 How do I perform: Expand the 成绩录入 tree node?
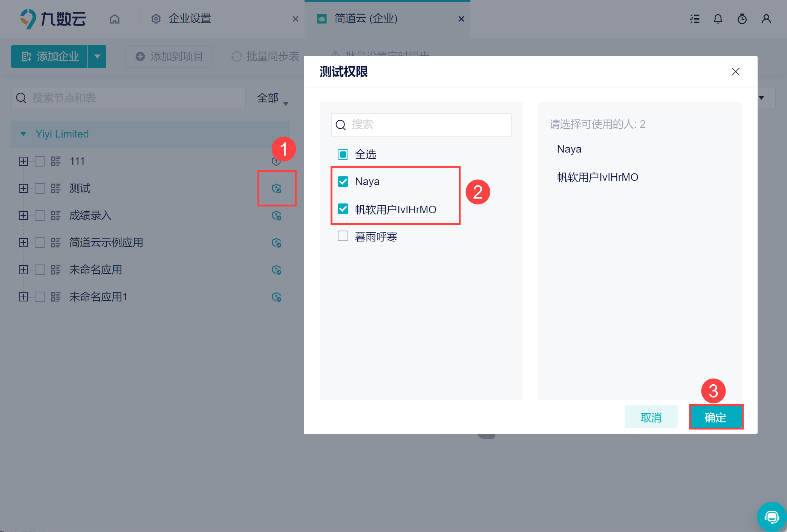23,216
